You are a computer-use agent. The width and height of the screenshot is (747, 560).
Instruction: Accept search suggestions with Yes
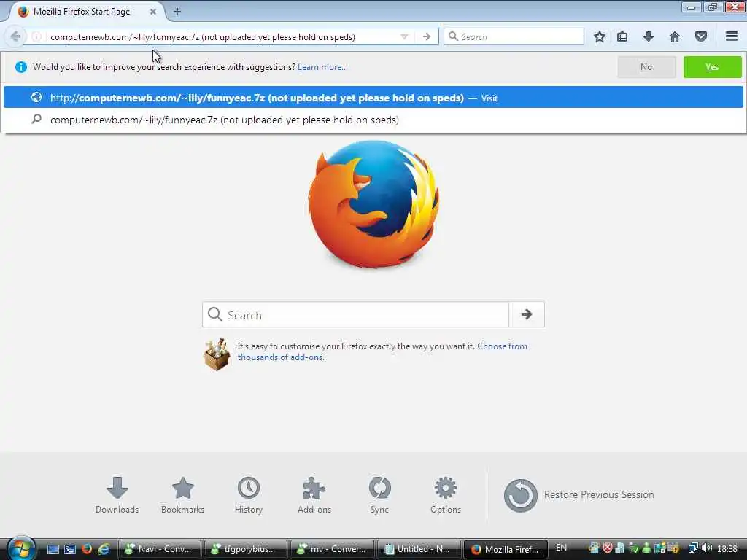(712, 67)
